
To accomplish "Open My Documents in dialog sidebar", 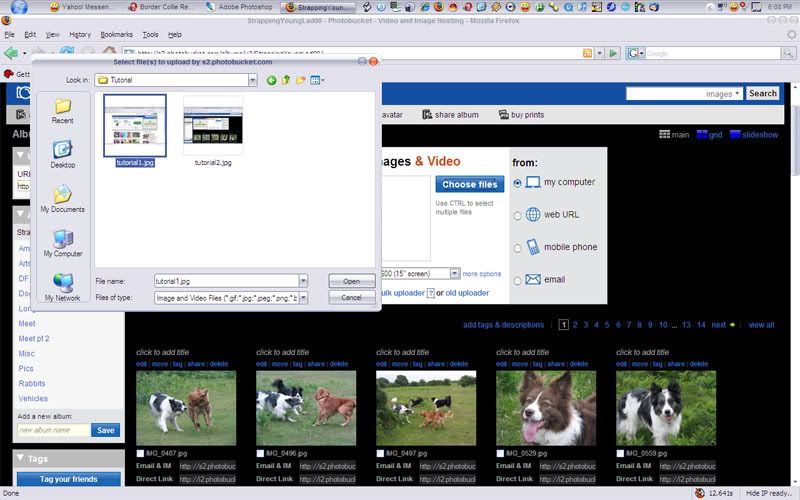I will point(62,199).
